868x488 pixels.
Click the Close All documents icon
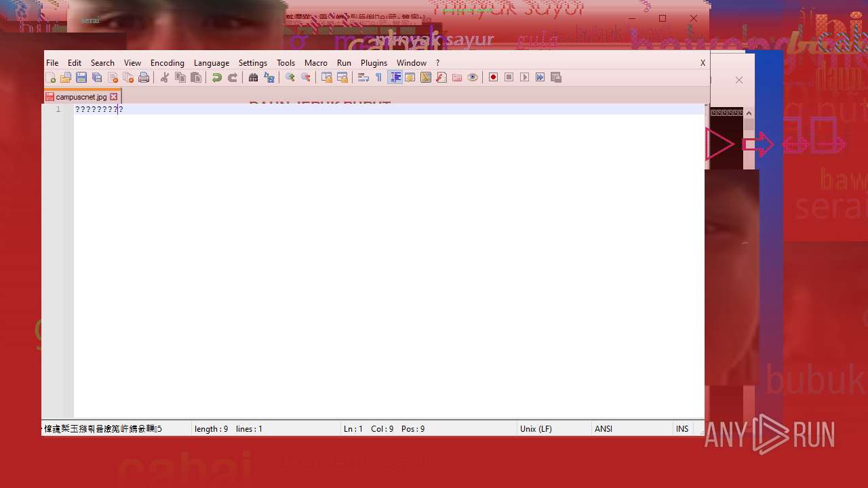tap(128, 77)
